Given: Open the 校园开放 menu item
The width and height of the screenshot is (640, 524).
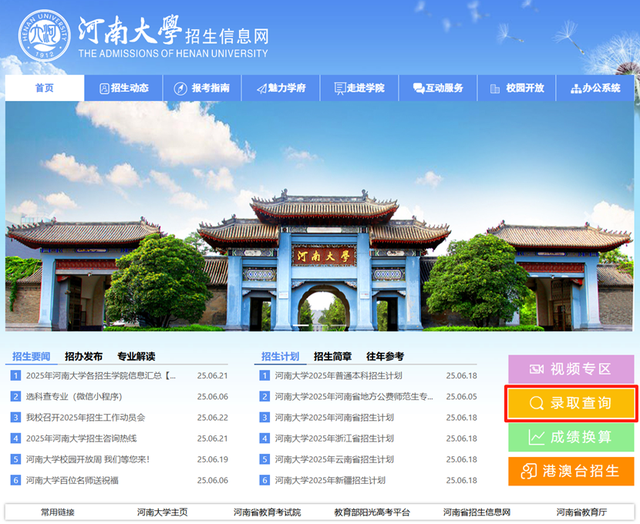Looking at the screenshot, I should (517, 88).
